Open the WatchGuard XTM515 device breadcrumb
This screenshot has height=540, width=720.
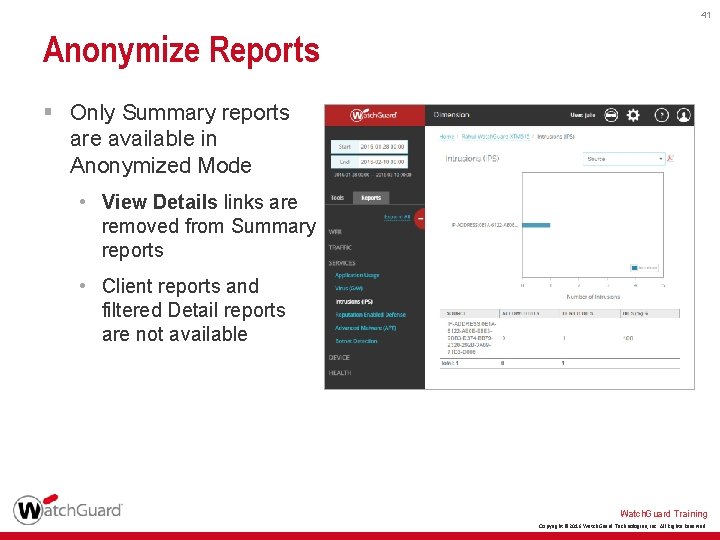[495, 137]
